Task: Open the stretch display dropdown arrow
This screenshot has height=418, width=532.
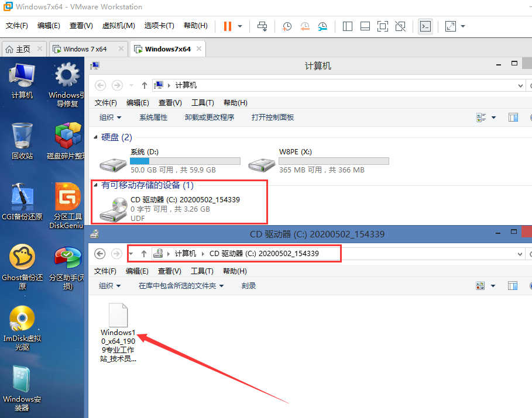Action: tap(463, 26)
